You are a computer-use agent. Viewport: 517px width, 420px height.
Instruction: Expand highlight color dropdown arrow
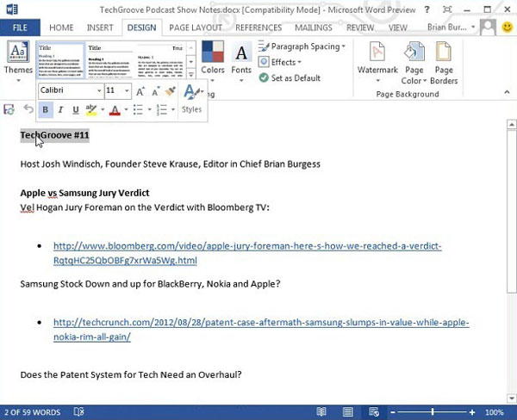[103, 109]
